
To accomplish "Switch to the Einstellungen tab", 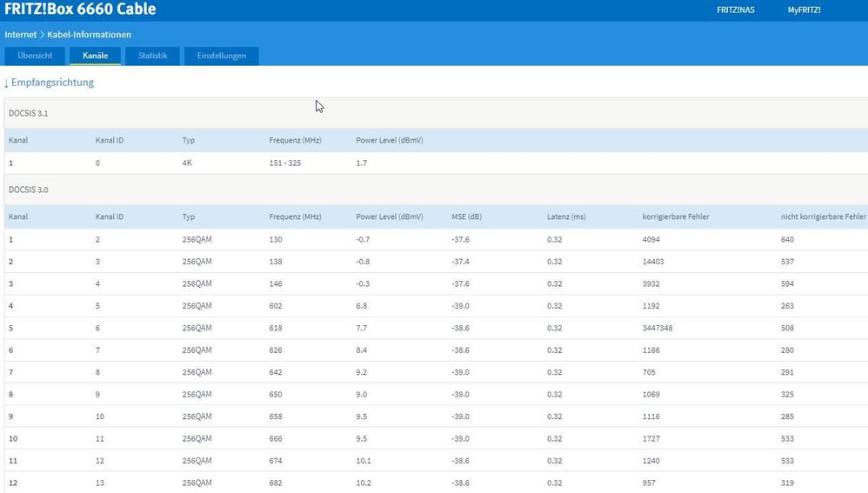I will pos(221,56).
